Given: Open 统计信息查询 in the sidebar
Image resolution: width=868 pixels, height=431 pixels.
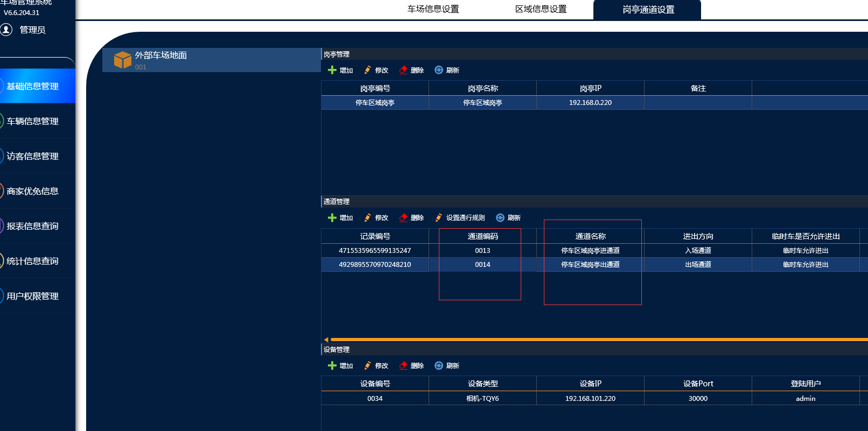Looking at the screenshot, I should (37, 261).
